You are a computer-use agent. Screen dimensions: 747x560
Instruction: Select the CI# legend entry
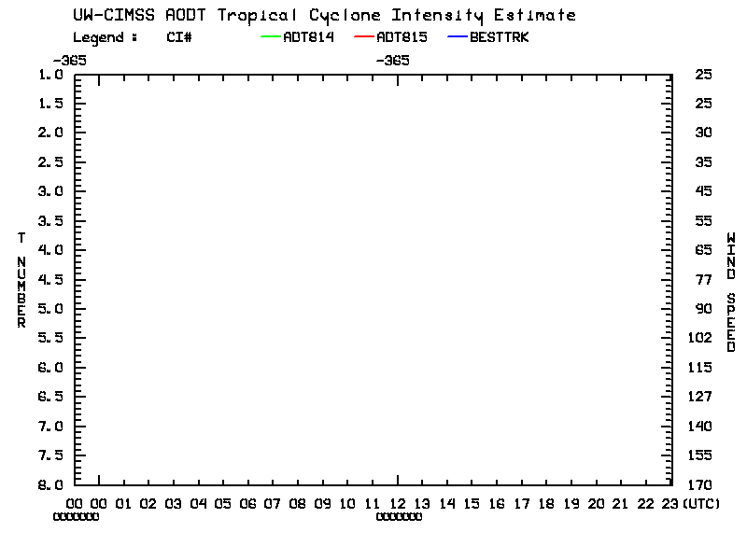pyautogui.click(x=179, y=38)
